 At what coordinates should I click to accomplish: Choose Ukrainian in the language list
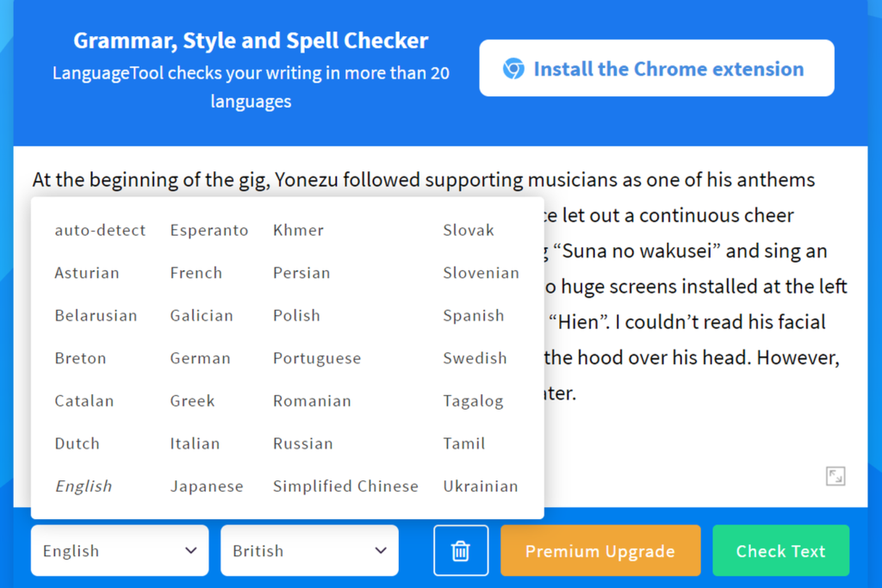pyautogui.click(x=481, y=486)
